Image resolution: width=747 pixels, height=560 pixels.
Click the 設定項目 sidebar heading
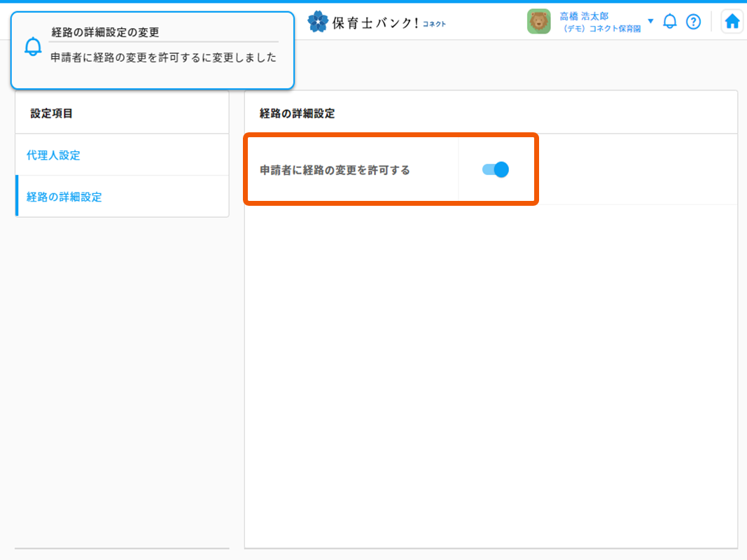[52, 113]
